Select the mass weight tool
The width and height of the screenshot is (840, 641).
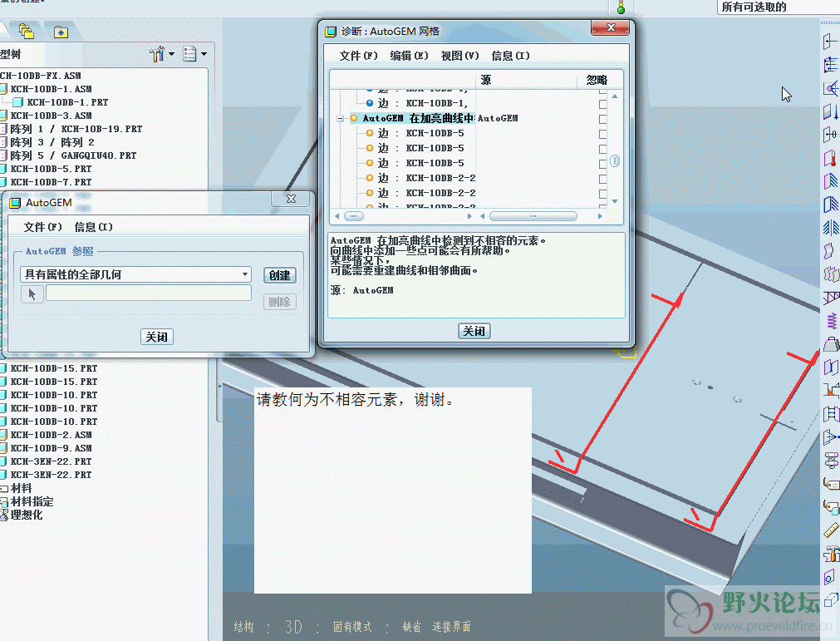pyautogui.click(x=830, y=343)
